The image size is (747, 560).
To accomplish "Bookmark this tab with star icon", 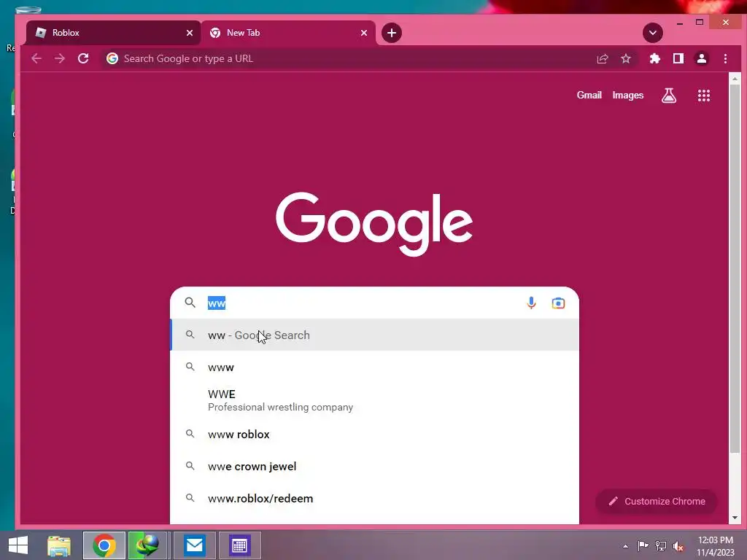I will [x=626, y=58].
